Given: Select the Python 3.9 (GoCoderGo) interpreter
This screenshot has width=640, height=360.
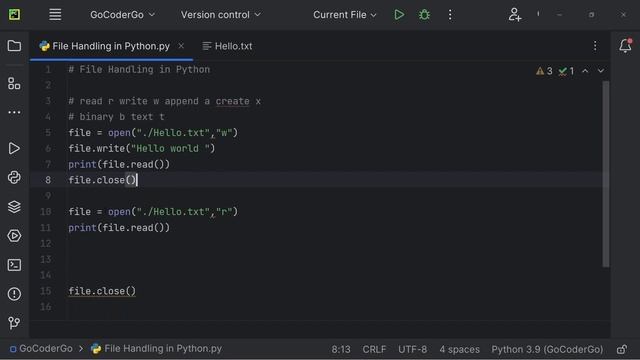Looking at the screenshot, I should (547, 349).
